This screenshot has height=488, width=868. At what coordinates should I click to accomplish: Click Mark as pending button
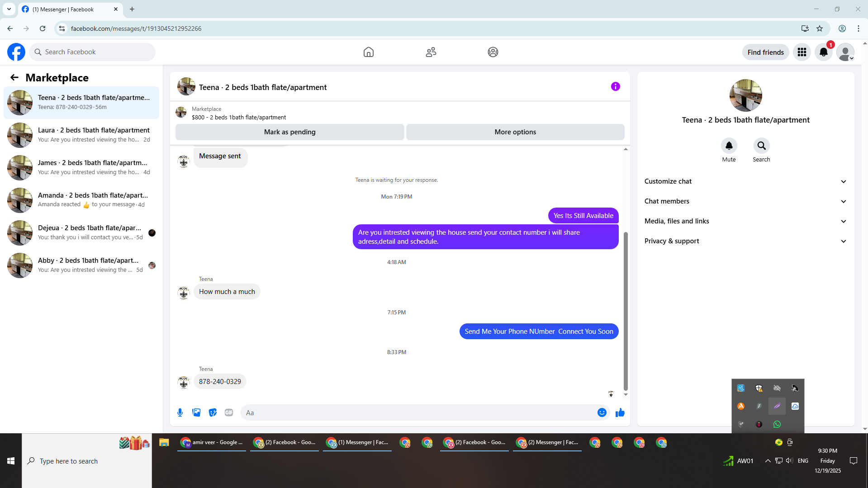289,132
